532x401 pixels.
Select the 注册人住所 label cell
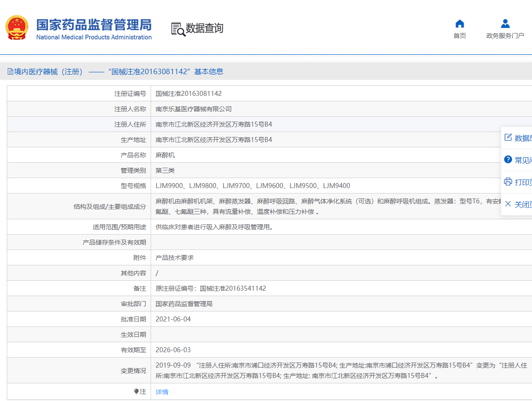point(79,124)
